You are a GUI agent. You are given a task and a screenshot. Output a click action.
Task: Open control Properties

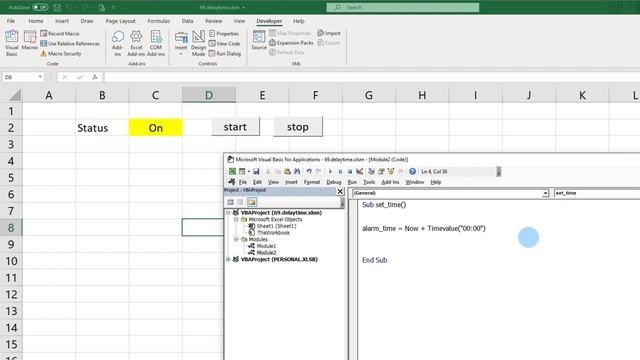[224, 33]
